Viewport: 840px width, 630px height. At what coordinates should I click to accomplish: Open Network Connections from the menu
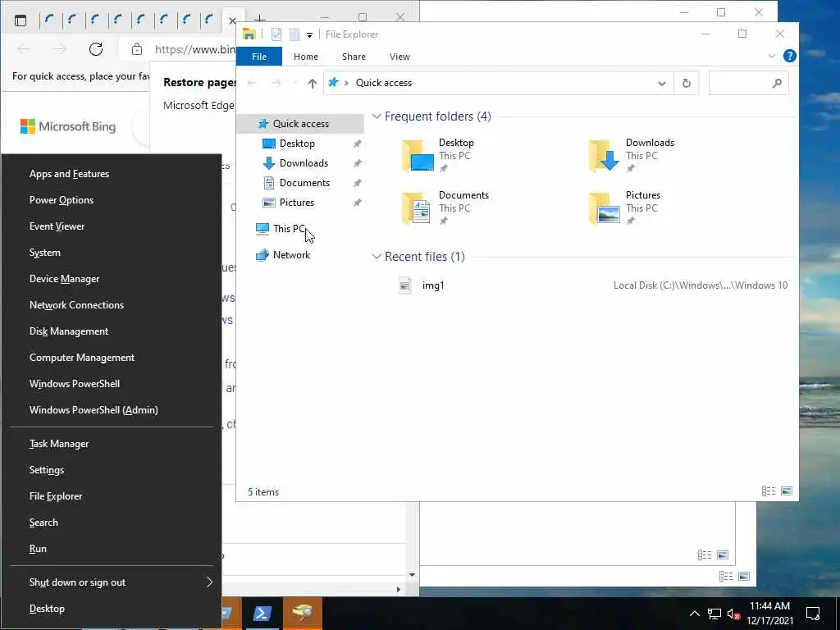(x=76, y=305)
